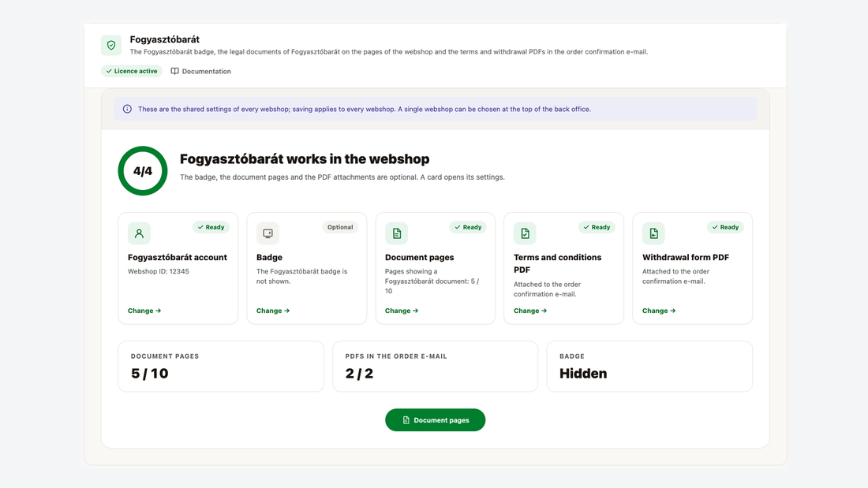Click Change on the Badge card
Viewport: 868px width, 488px height.
coord(273,311)
